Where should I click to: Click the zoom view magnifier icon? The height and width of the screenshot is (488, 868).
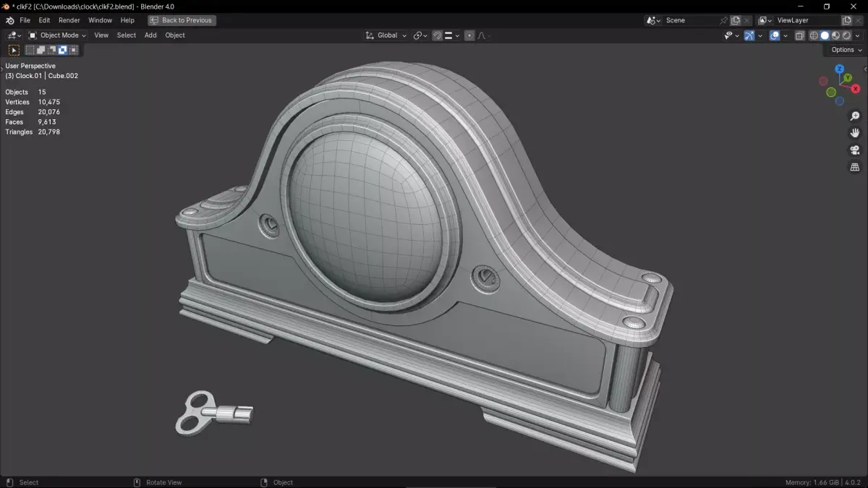point(854,116)
